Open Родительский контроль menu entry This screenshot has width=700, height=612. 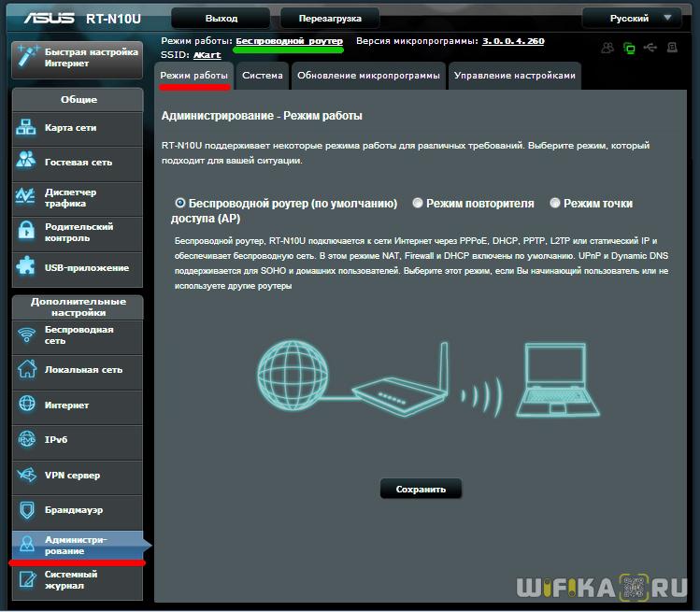[78, 233]
